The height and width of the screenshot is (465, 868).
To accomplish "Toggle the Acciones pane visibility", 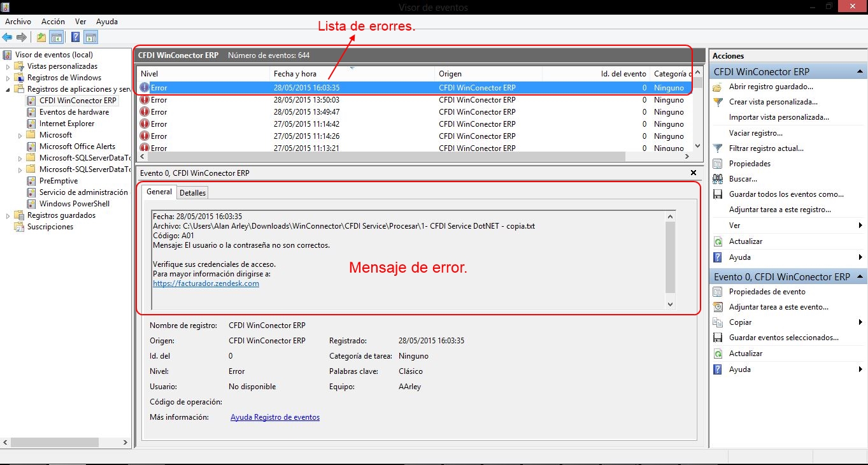I will [90, 37].
